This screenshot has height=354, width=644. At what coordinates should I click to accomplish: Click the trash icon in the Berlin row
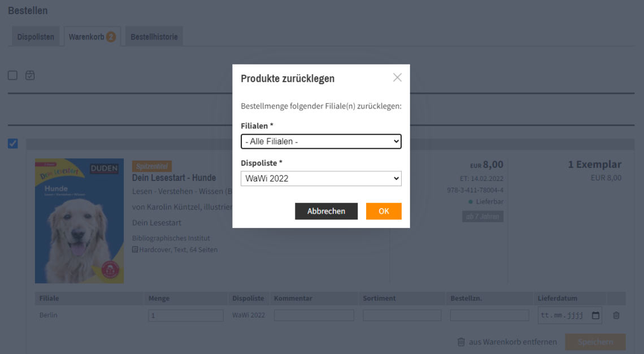click(616, 316)
